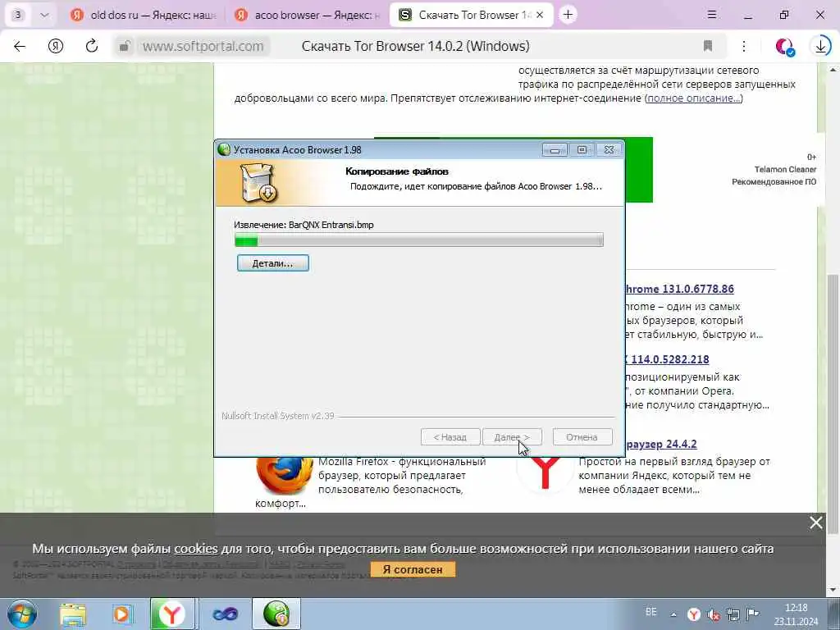This screenshot has width=840, height=630.
Task: Open the 'браузер 24.4.2' link
Action: (660, 444)
